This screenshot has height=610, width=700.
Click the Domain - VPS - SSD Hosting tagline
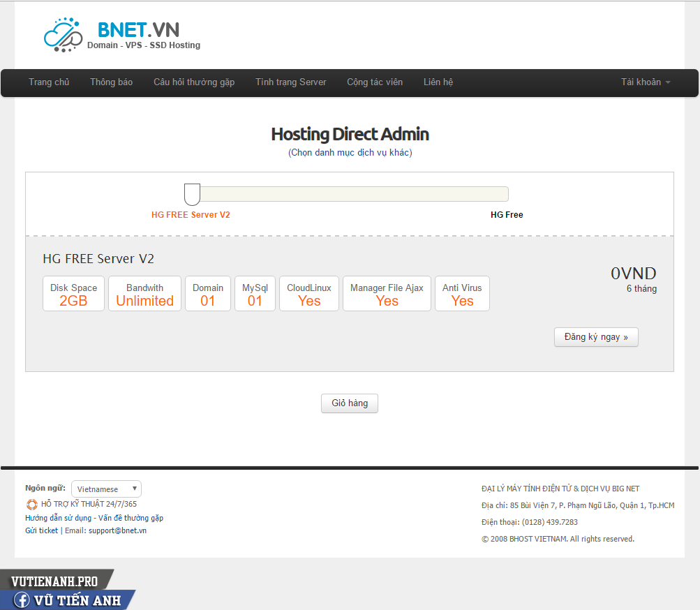click(x=144, y=45)
